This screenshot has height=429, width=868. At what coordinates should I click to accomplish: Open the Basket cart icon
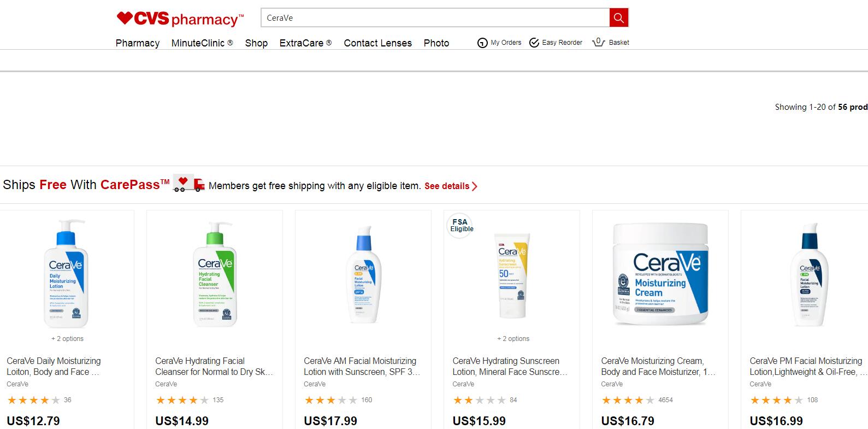[599, 42]
